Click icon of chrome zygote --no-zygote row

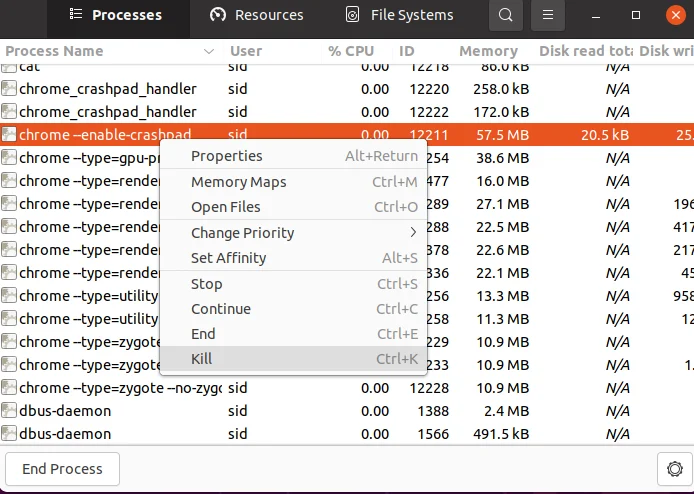9,388
